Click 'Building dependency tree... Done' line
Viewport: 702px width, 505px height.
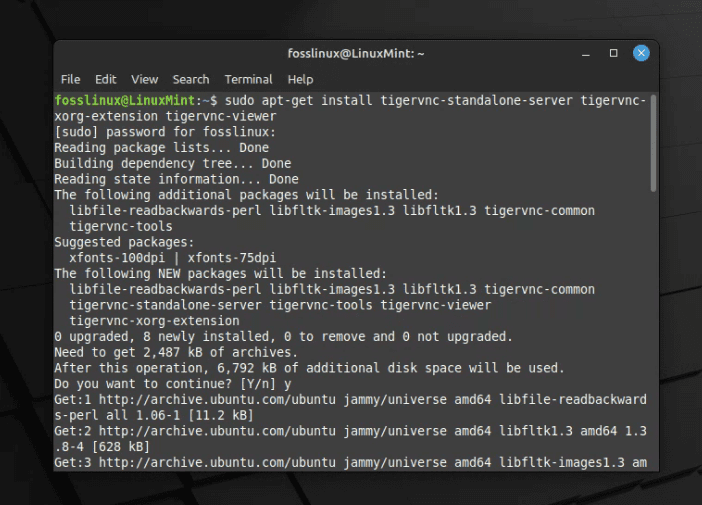173,163
